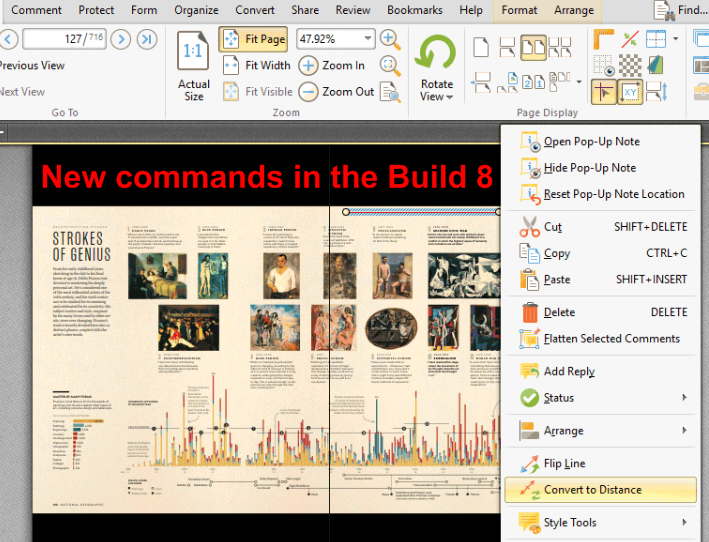Toggle the two pages facing layout
Image resolution: width=709 pixels, height=542 pixels.
click(x=534, y=47)
